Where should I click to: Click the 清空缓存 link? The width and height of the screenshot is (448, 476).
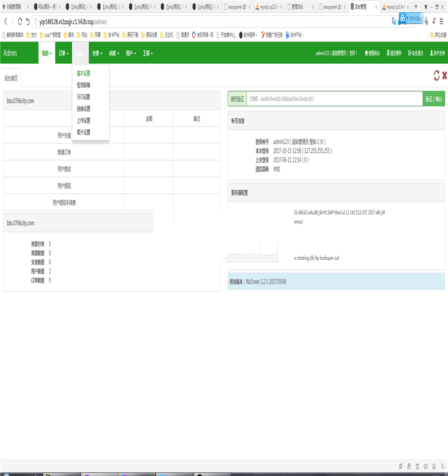394,53
